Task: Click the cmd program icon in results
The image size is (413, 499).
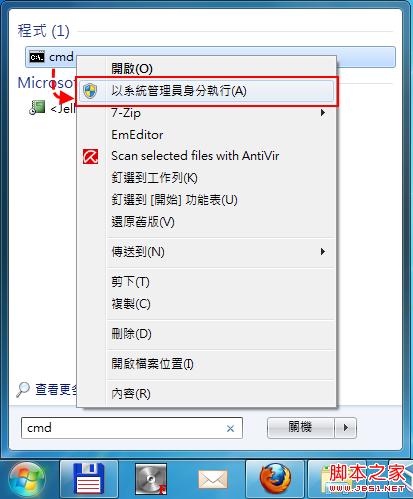Action: click(x=37, y=57)
